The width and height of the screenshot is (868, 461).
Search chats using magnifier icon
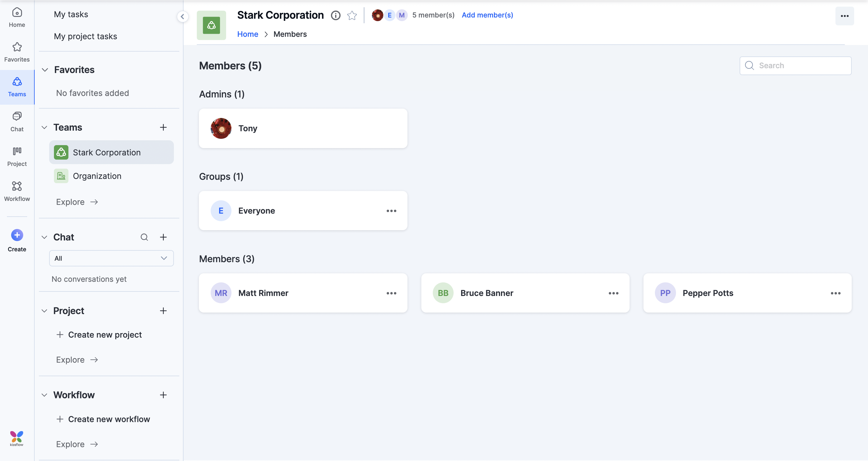[x=144, y=237]
